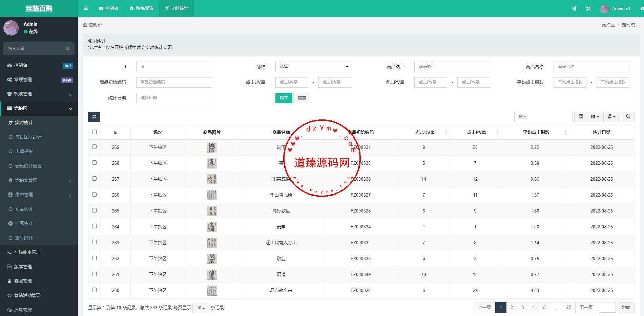The image size is (644, 316).
Task: Click the magnifier icon in sidebar menu search
Action: pyautogui.click(x=68, y=48)
